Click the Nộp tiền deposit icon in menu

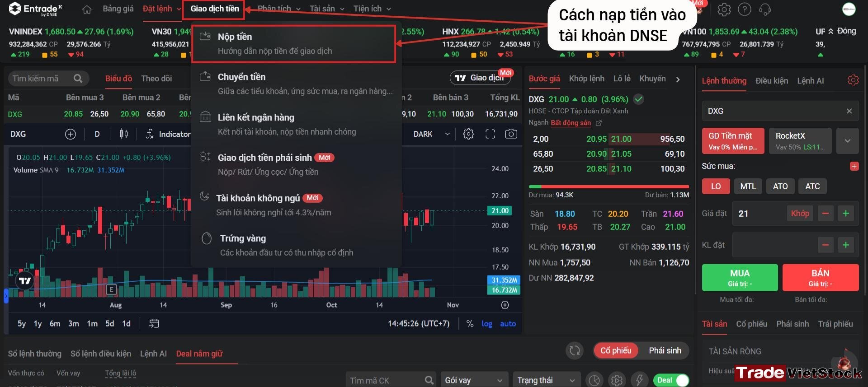pos(205,36)
